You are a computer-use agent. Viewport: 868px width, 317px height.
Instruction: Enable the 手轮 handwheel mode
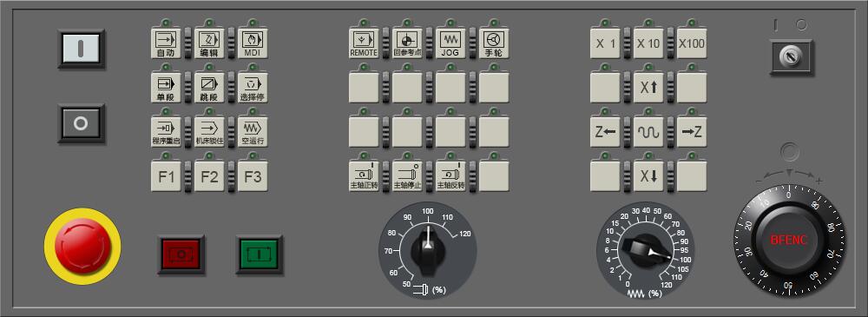[x=494, y=43]
